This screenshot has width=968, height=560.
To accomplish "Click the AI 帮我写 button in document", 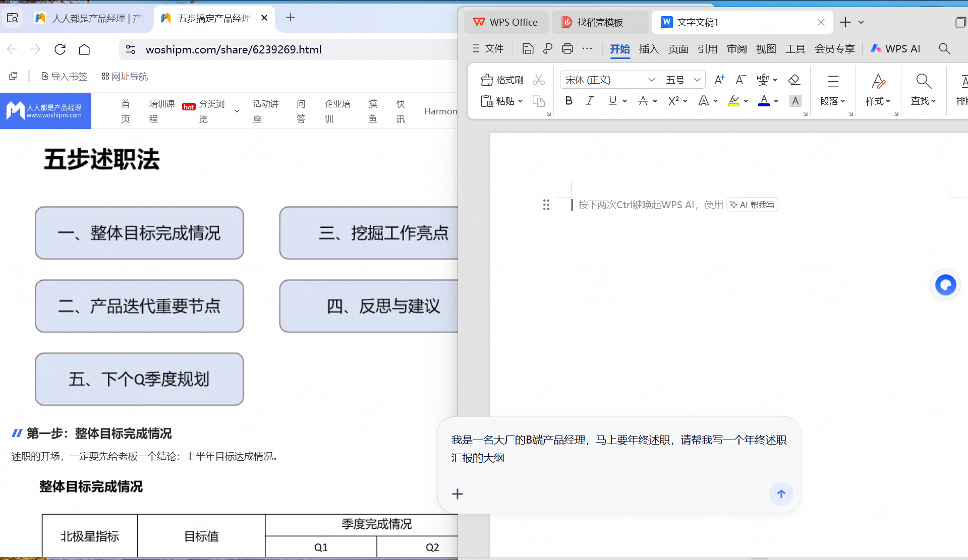I will (x=752, y=205).
